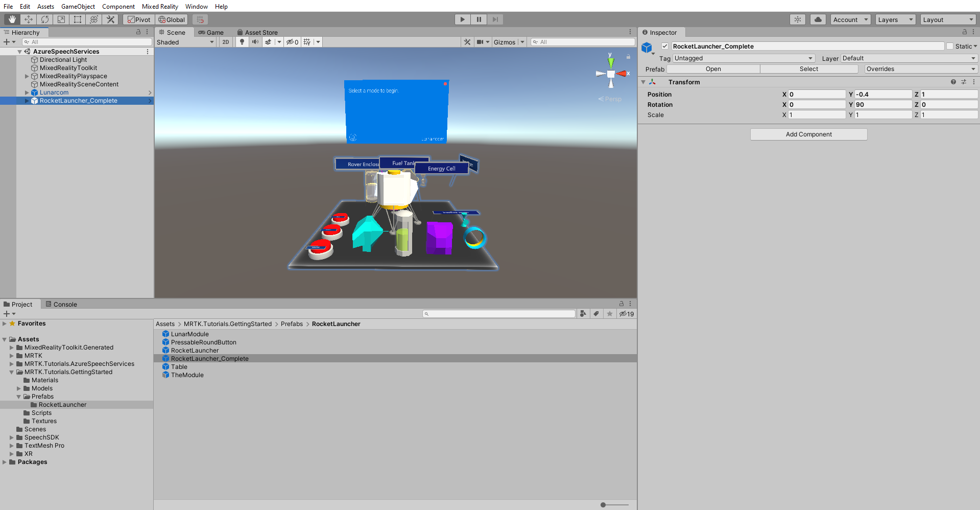Open prefab Overrides dropdown
The width and height of the screenshot is (980, 510).
point(921,69)
